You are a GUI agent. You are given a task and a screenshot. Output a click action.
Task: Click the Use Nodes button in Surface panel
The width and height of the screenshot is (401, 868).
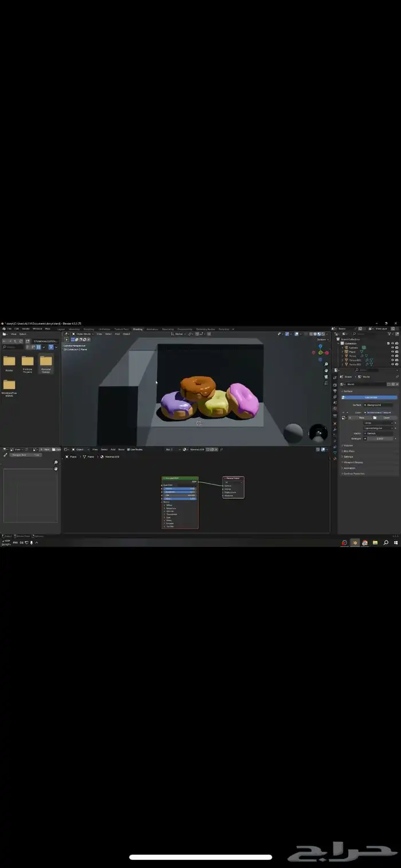coord(371,397)
